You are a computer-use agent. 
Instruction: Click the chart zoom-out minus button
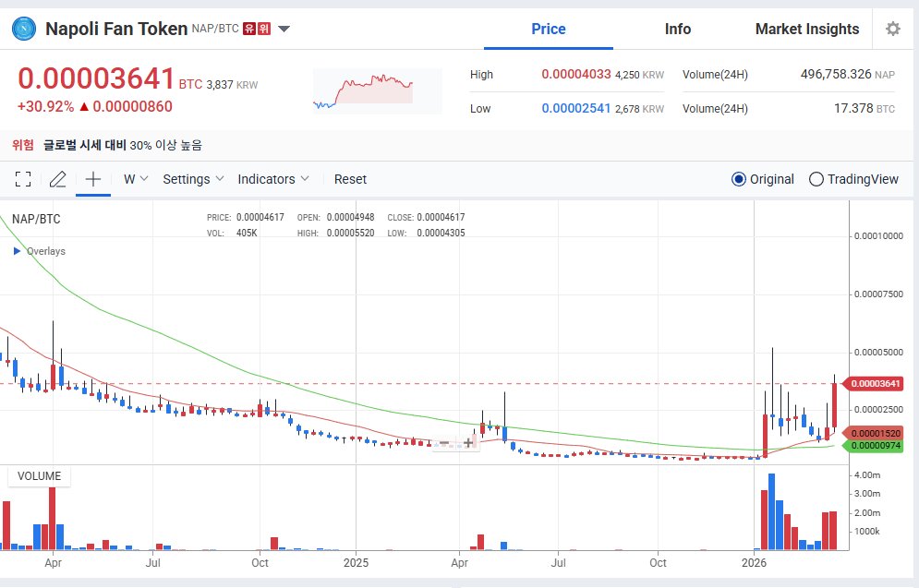point(443,443)
